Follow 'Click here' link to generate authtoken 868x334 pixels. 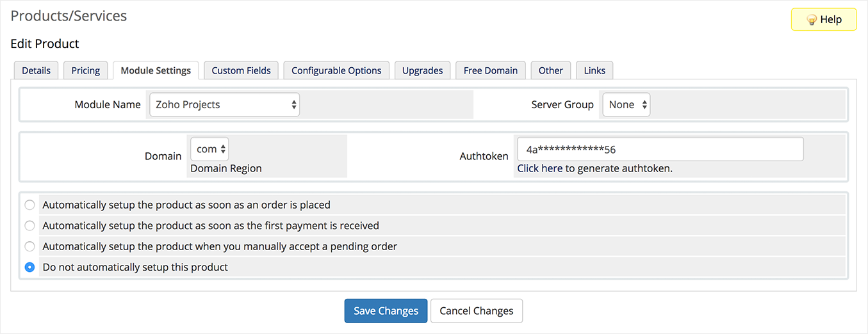tap(540, 169)
